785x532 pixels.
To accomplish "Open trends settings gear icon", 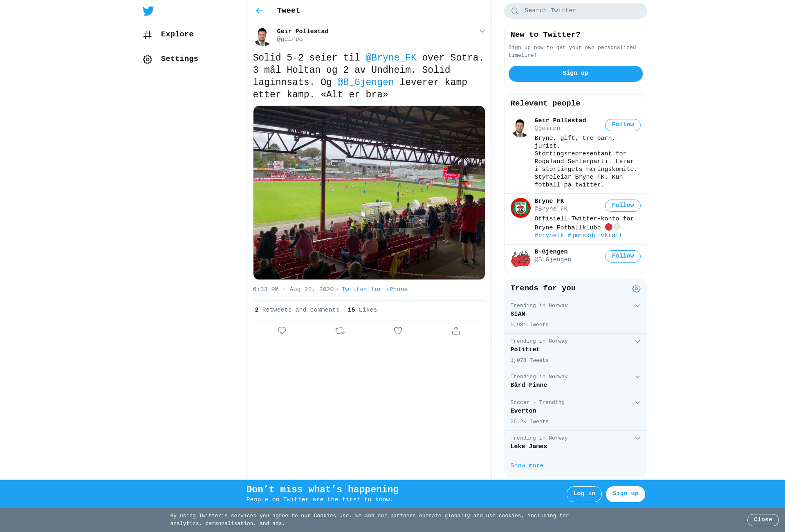I will click(x=636, y=289).
